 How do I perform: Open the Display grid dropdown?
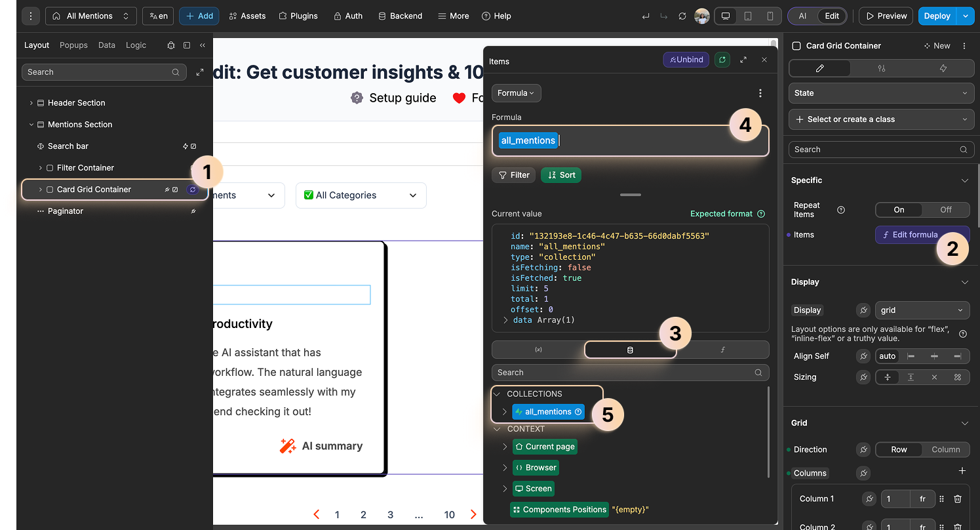click(x=922, y=310)
